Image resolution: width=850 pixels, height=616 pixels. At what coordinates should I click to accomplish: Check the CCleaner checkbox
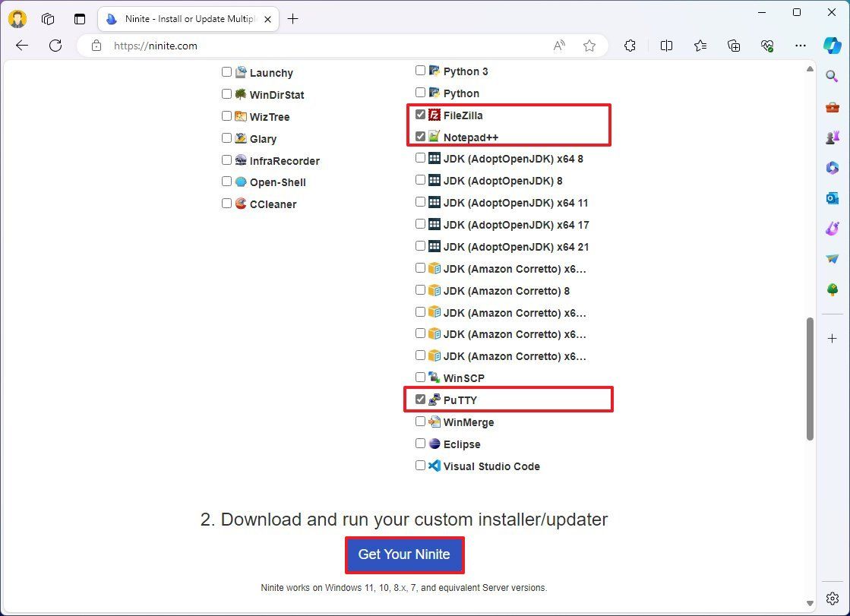pos(226,203)
